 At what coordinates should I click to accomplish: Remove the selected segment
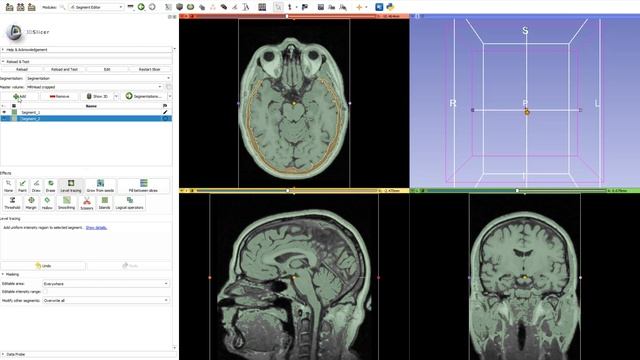coord(59,96)
